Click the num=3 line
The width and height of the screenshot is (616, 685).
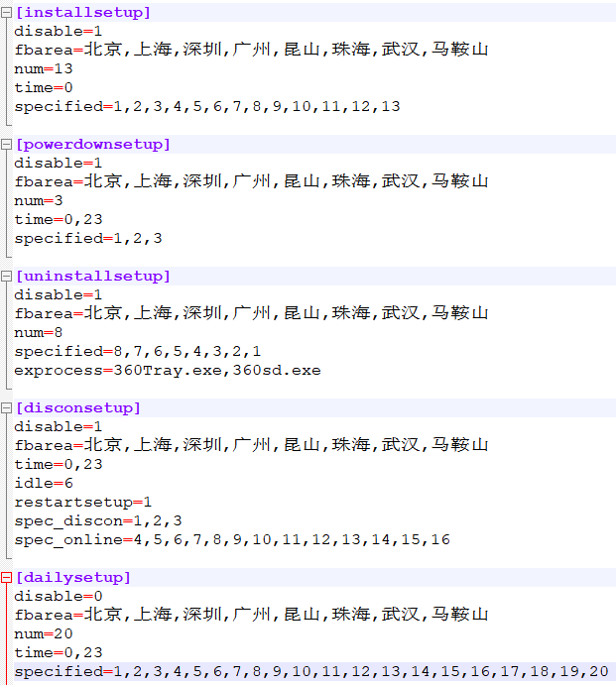(x=39, y=201)
